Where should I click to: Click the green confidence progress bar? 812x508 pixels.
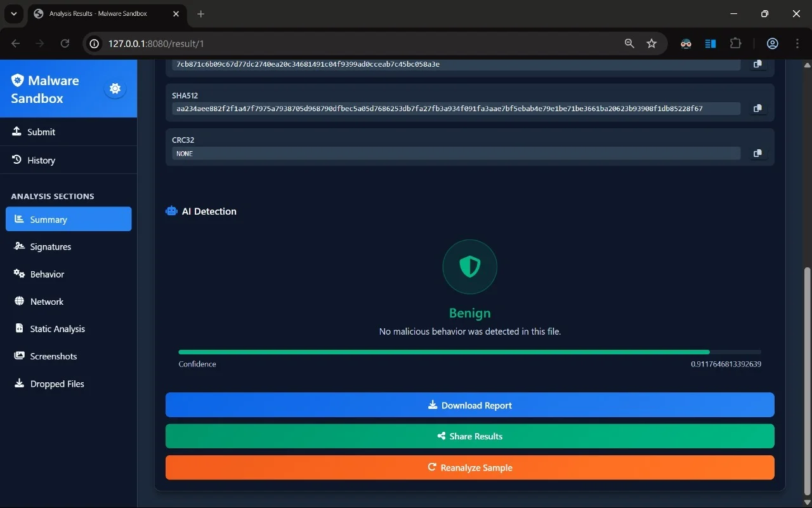click(444, 352)
